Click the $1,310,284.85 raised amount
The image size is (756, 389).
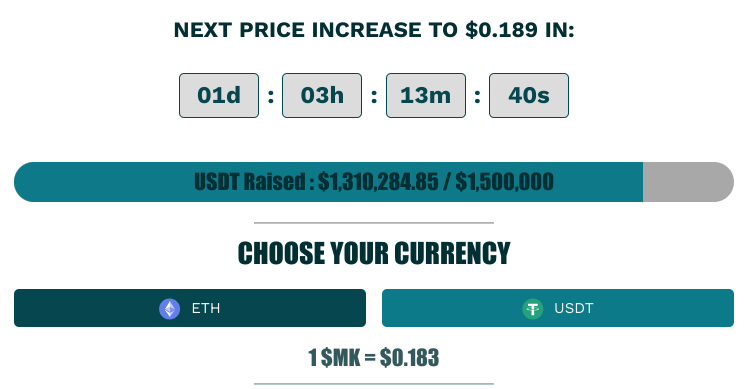coord(378,182)
